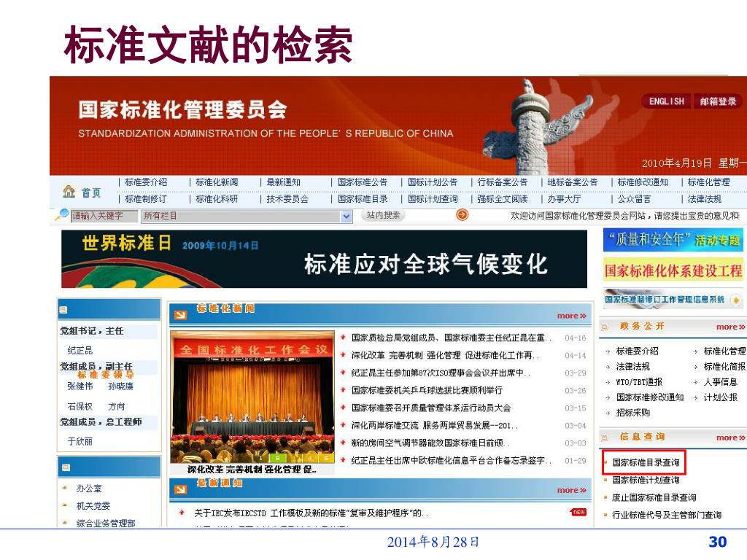
Task: Open 国标计划公告 menu item
Action: (433, 182)
